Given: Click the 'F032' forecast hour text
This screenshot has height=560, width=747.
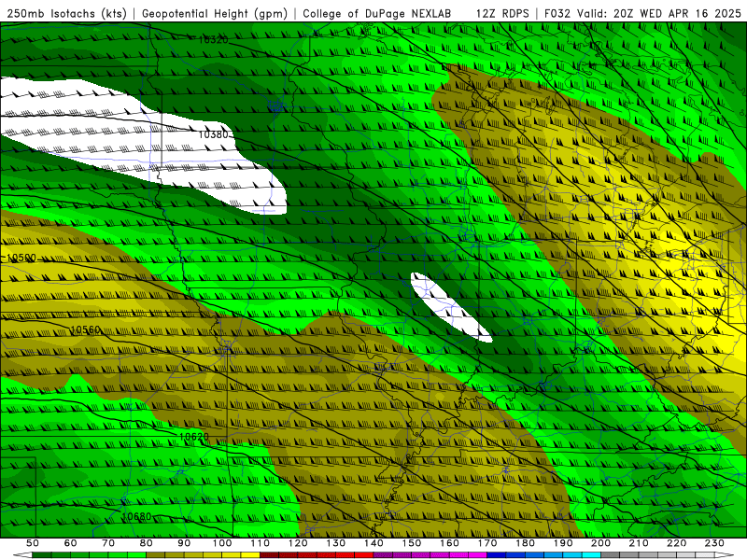Looking at the screenshot, I should [557, 13].
